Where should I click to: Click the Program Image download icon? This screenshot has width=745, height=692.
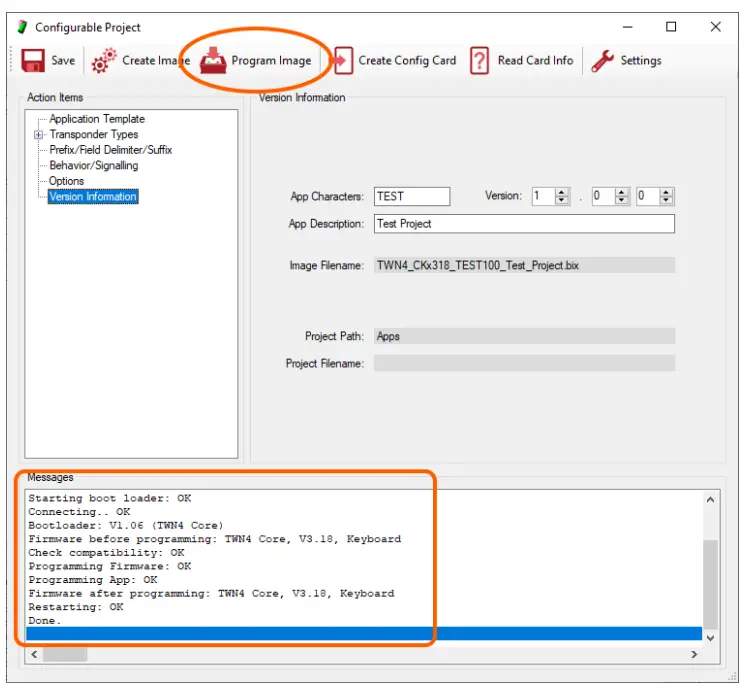(213, 60)
